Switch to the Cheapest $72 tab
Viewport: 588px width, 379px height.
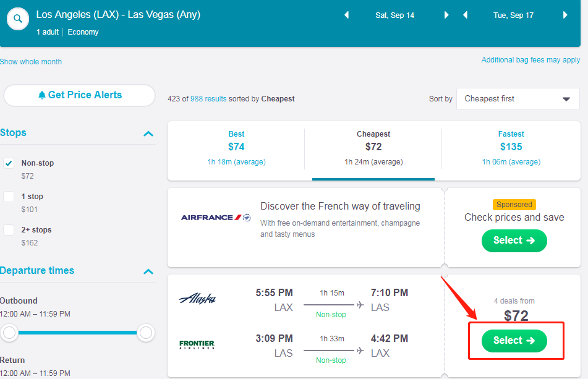373,148
